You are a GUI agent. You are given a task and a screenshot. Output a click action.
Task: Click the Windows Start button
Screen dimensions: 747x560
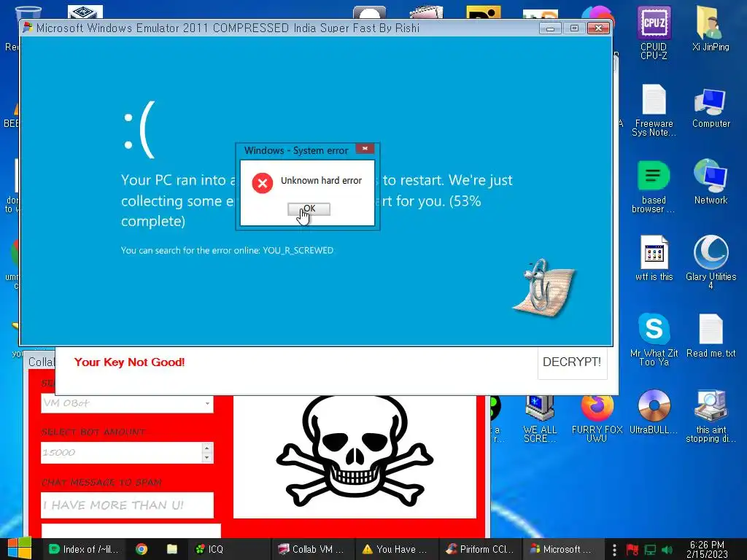[x=20, y=548]
